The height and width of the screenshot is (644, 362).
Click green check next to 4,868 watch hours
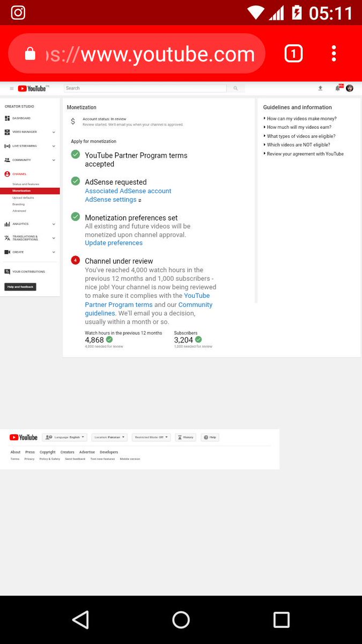click(x=109, y=340)
